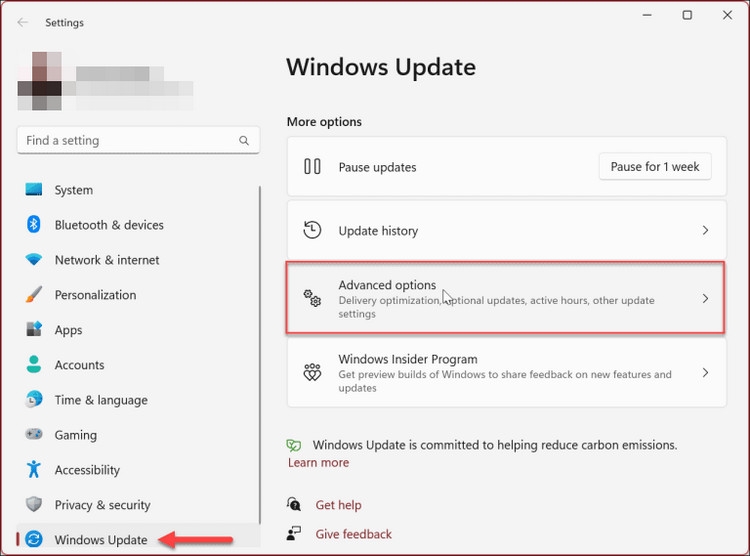Click the Accessibility figure icon
Image resolution: width=750 pixels, height=556 pixels.
tap(33, 469)
